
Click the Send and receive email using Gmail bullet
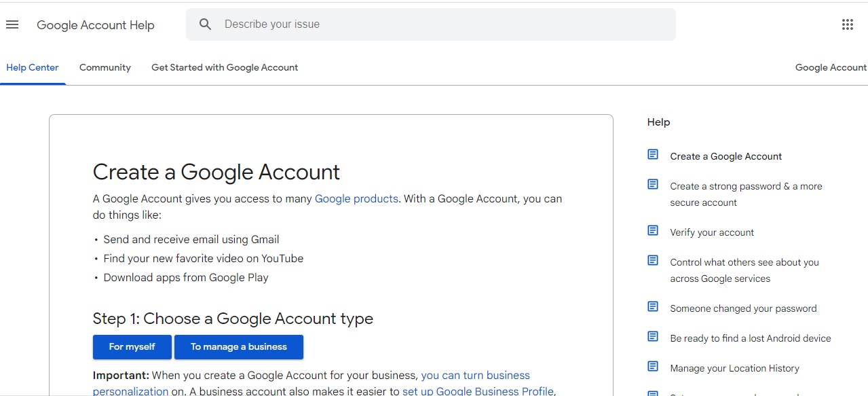(x=191, y=240)
